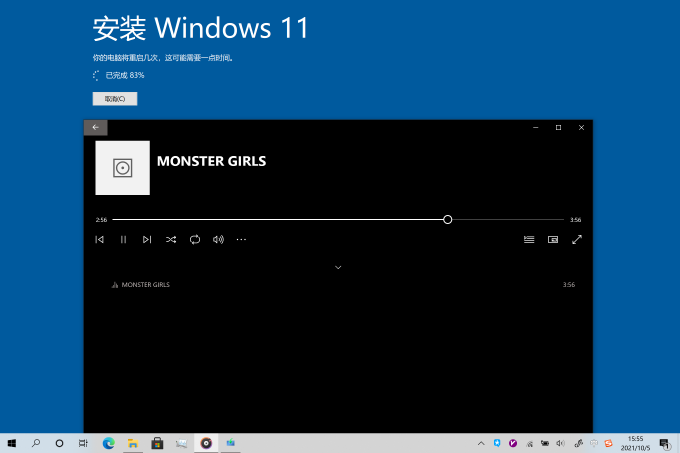Open the Mail app on taskbar
This screenshot has width=680, height=453.
(x=181, y=443)
